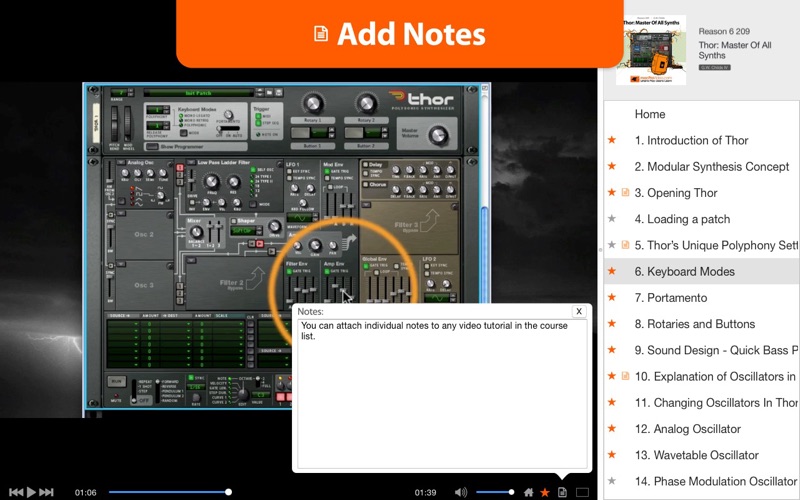Click the total time 01:39

[x=425, y=492]
